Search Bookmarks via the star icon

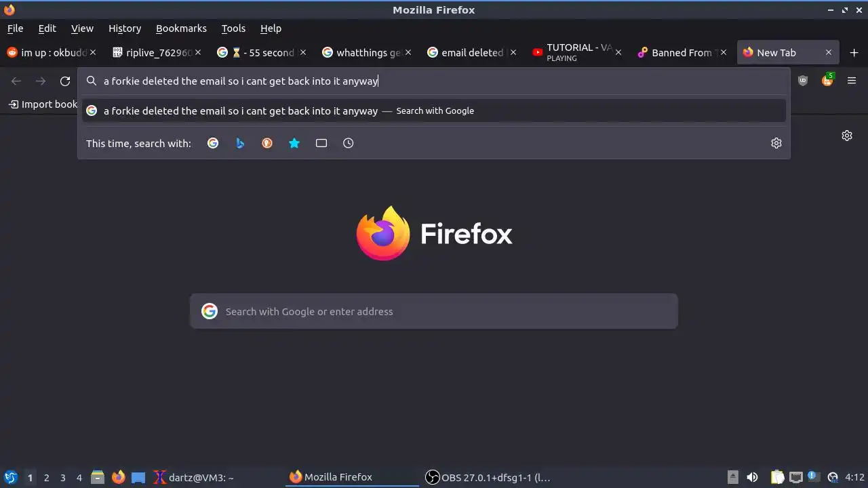294,143
